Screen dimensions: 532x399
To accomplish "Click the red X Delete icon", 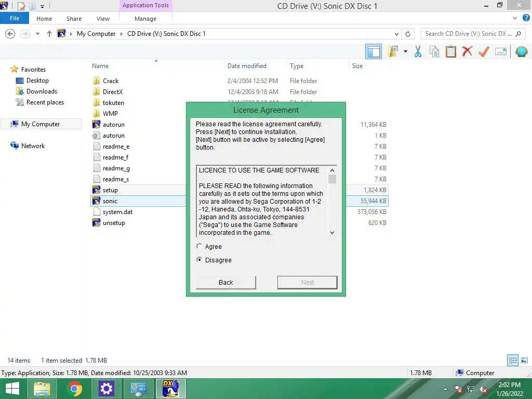I will click(467, 51).
